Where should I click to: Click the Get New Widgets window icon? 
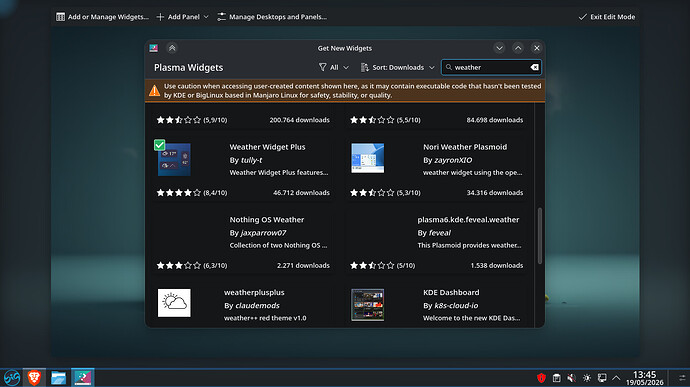click(x=154, y=48)
